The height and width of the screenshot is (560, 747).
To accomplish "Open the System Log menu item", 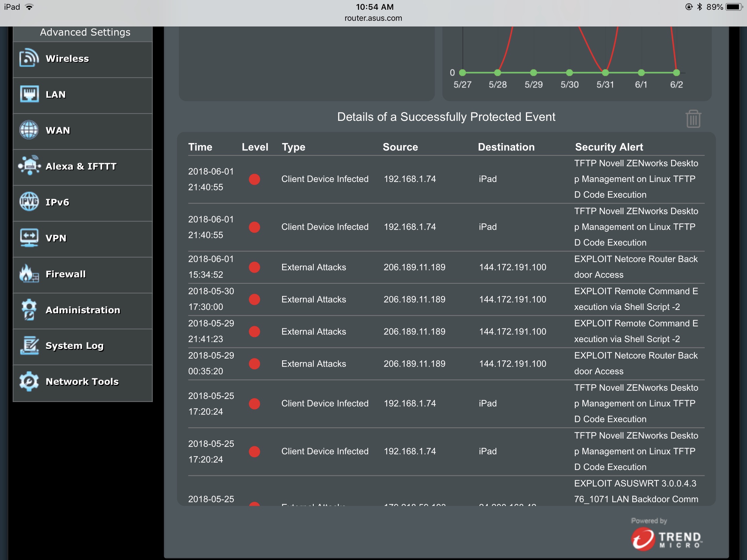I will point(74,346).
